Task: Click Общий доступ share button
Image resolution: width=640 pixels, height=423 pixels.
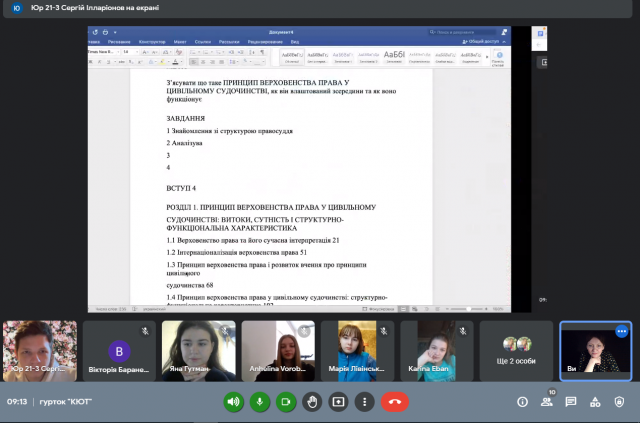Action: [x=481, y=42]
